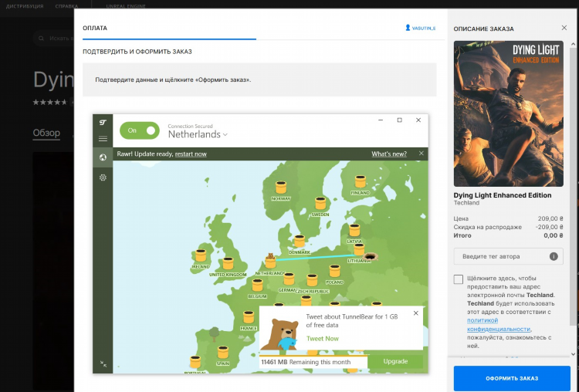Select the Latvia tunnel on the map
This screenshot has height=392, width=579.
tap(354, 230)
